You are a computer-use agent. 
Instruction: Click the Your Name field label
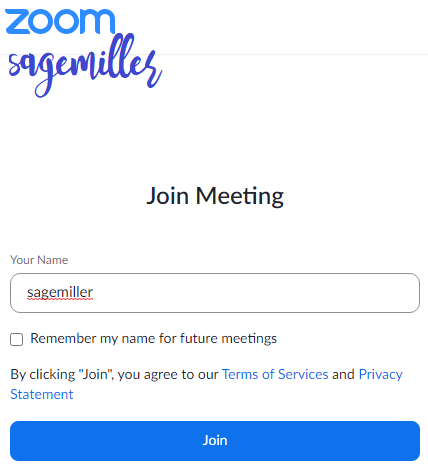39,260
